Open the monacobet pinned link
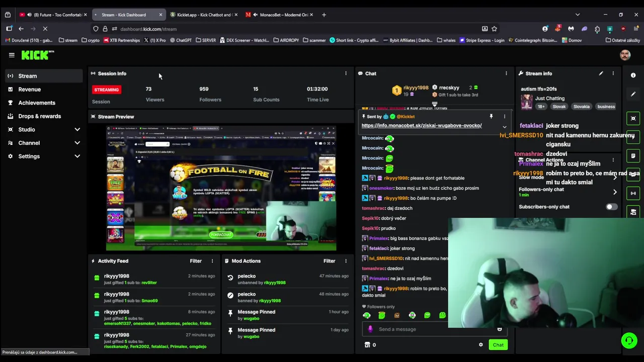The width and height of the screenshot is (644, 362). [x=422, y=126]
